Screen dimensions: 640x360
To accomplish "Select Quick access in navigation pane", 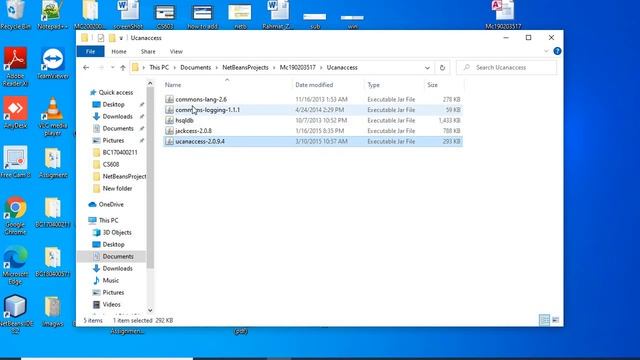I will (x=116, y=93).
